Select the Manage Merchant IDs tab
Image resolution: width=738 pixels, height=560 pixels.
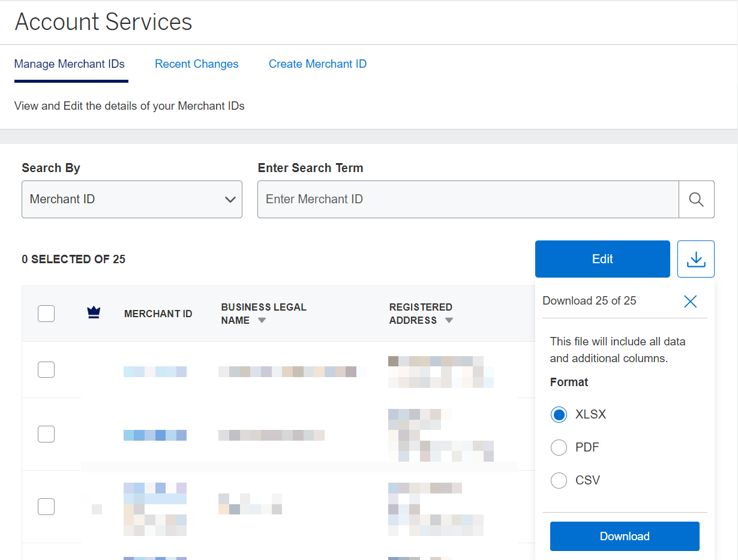pos(70,64)
